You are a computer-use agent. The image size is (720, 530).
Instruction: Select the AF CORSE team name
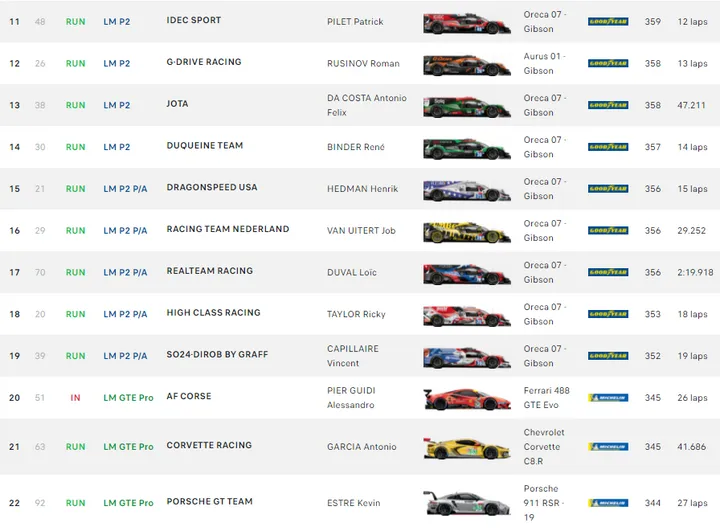coord(189,396)
